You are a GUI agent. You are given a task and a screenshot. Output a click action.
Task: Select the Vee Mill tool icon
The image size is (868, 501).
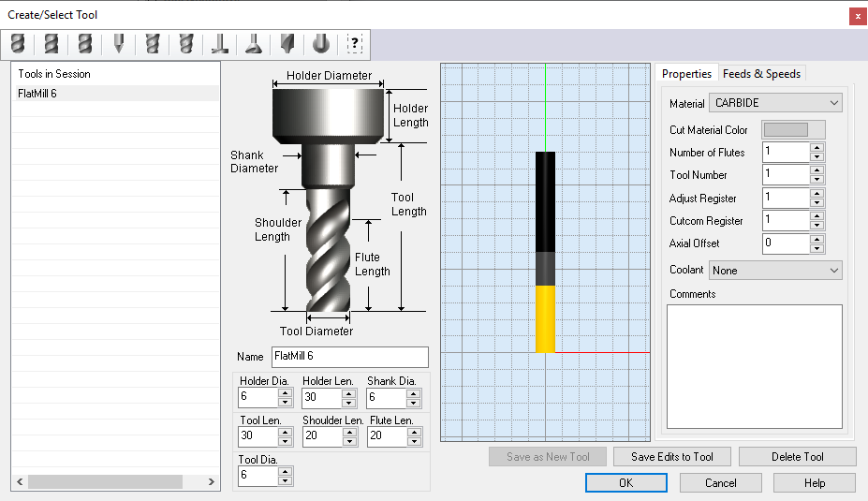click(119, 44)
